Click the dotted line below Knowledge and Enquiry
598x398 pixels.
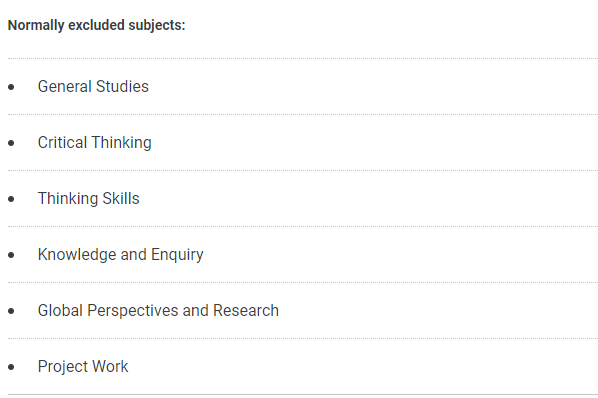[303, 282]
